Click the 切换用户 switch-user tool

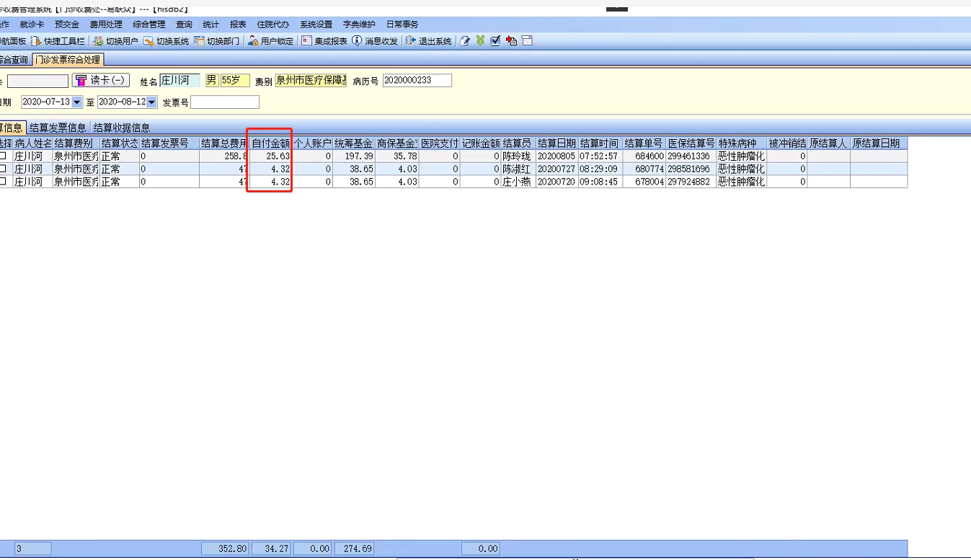pos(115,41)
